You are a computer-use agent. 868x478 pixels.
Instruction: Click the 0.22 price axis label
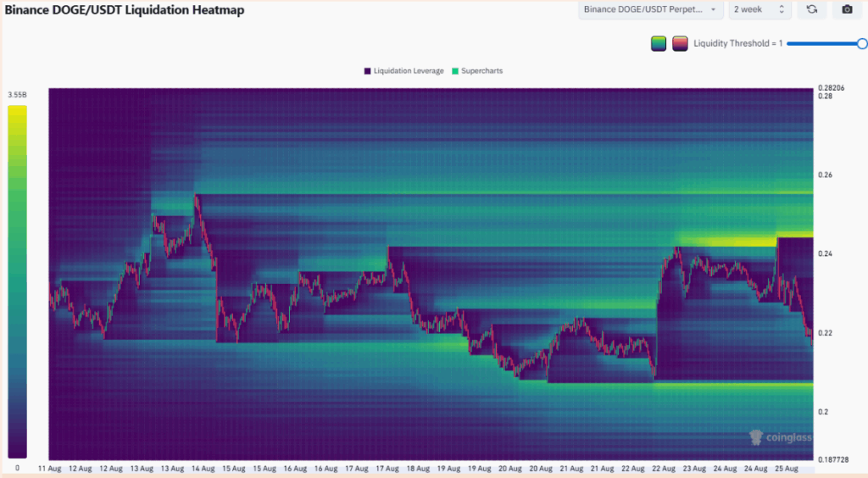point(825,333)
